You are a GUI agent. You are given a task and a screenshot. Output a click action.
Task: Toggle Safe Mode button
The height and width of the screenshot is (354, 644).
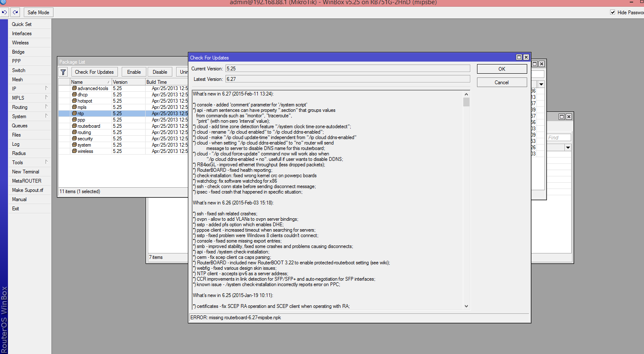point(38,13)
